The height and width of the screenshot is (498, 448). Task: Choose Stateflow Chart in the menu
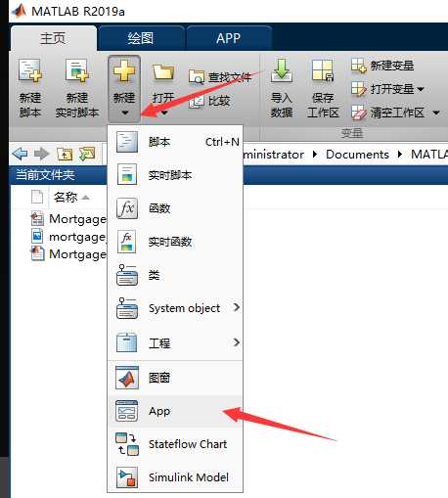click(x=175, y=444)
